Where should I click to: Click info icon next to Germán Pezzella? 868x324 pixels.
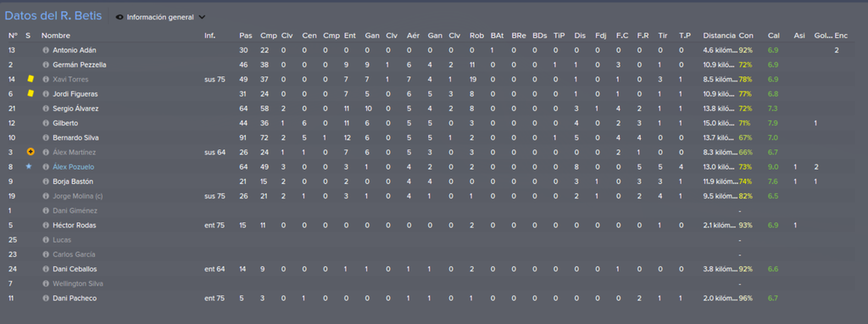[x=46, y=64]
